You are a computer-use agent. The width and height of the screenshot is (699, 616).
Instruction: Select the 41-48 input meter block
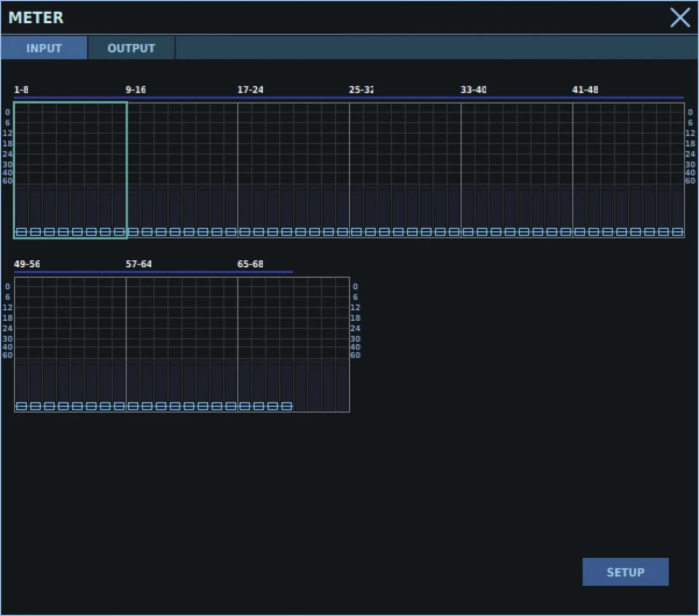point(629,170)
